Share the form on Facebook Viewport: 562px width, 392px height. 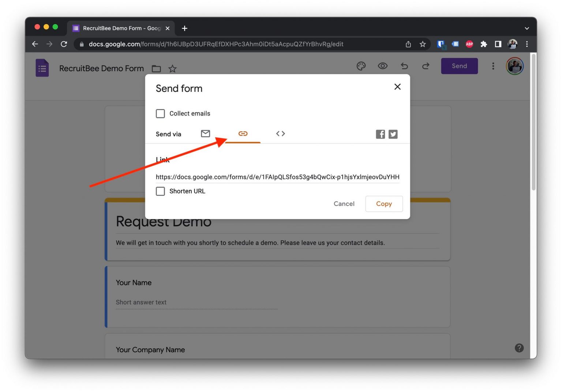tap(380, 134)
